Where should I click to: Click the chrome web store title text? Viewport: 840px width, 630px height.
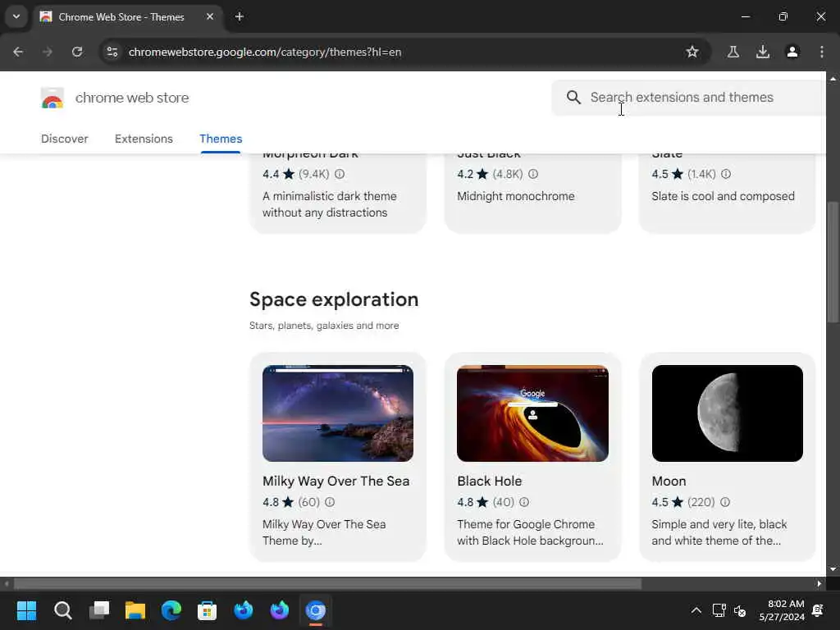click(x=132, y=98)
